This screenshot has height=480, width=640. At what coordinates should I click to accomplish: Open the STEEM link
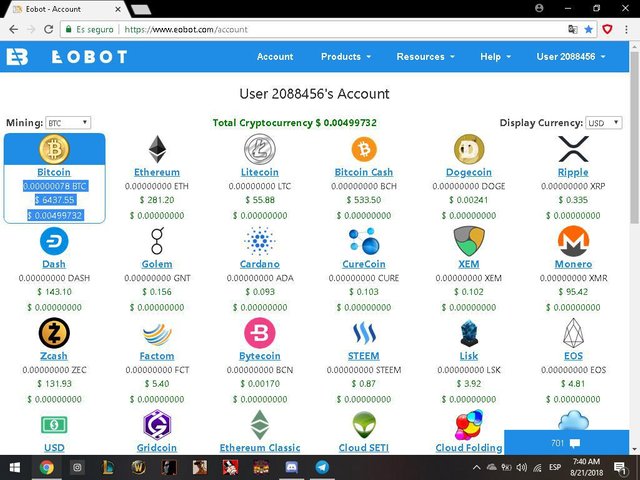tap(364, 356)
